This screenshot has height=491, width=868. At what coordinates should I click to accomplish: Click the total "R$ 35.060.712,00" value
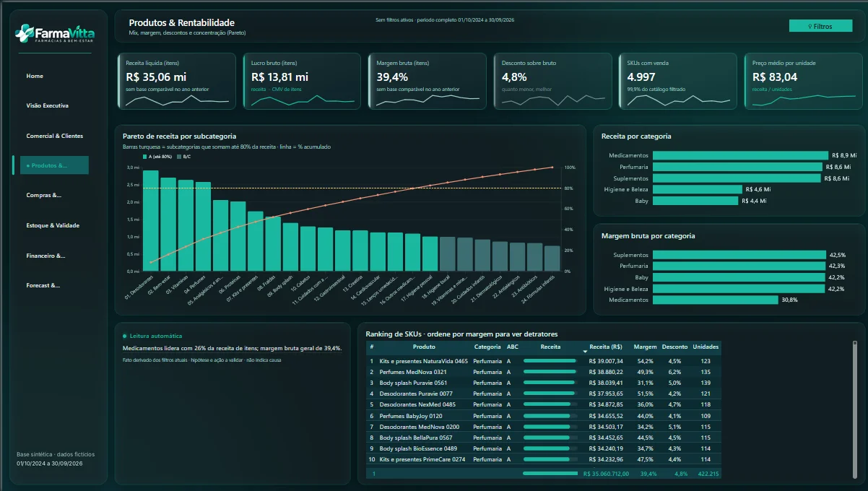(605, 474)
